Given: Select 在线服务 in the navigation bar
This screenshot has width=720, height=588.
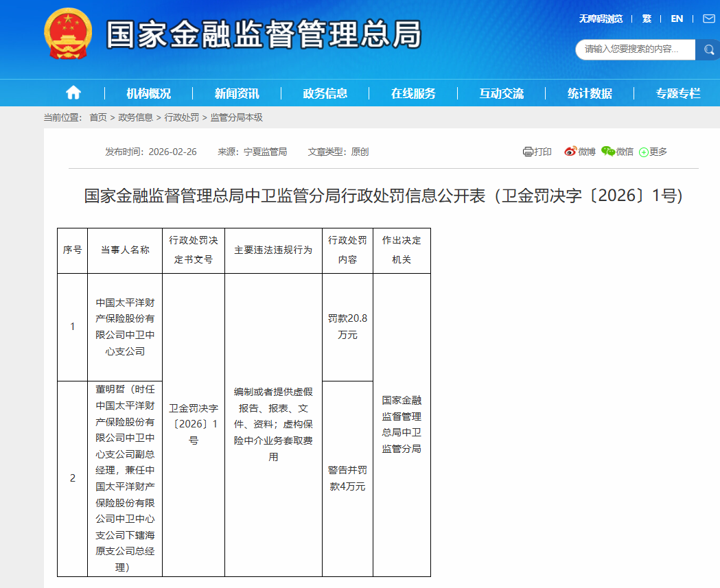Looking at the screenshot, I should tap(413, 93).
